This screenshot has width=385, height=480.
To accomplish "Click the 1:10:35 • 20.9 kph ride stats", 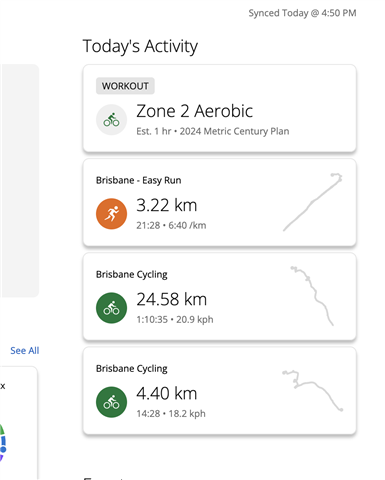I will point(175,319).
